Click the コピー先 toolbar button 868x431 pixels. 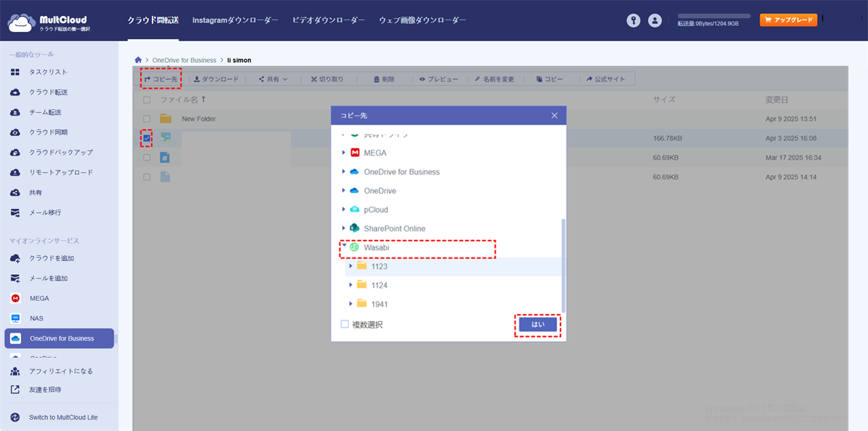point(161,79)
